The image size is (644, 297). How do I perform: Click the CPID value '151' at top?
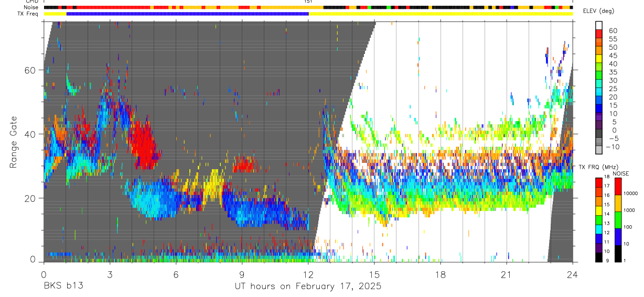point(308,2)
